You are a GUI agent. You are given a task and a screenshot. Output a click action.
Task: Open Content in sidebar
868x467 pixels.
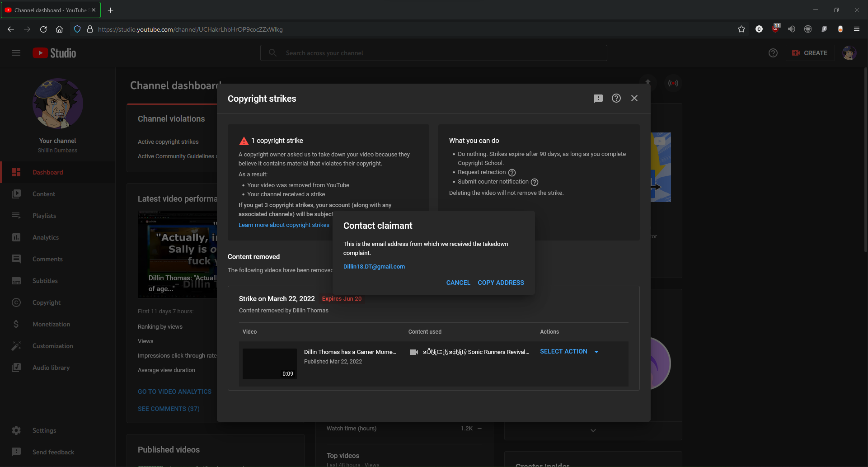[57, 194]
